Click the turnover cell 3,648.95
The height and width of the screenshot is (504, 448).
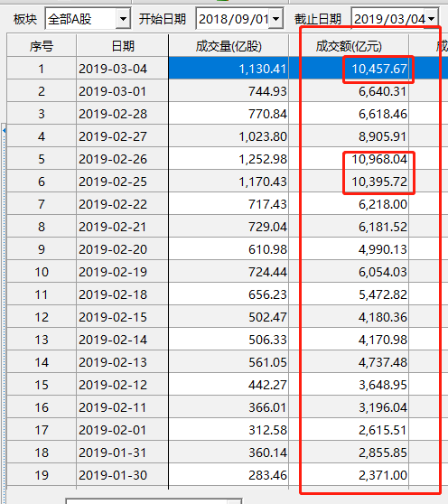click(349, 385)
